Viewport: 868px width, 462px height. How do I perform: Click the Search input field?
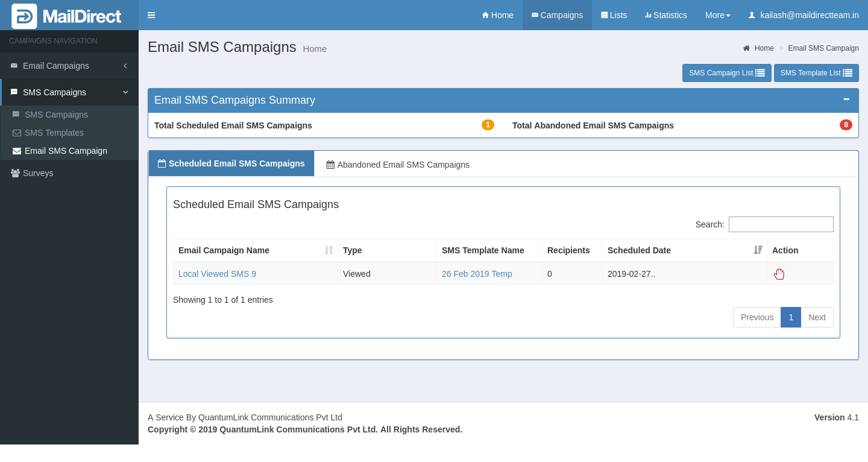pyautogui.click(x=781, y=224)
